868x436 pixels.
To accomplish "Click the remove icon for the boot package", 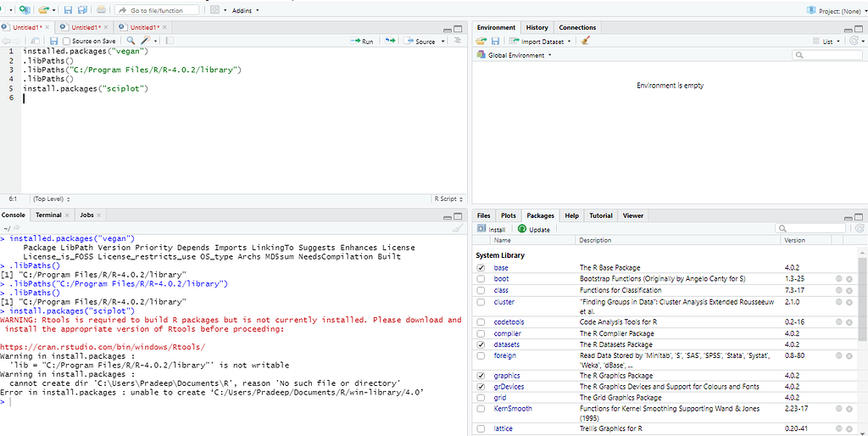I will point(849,279).
